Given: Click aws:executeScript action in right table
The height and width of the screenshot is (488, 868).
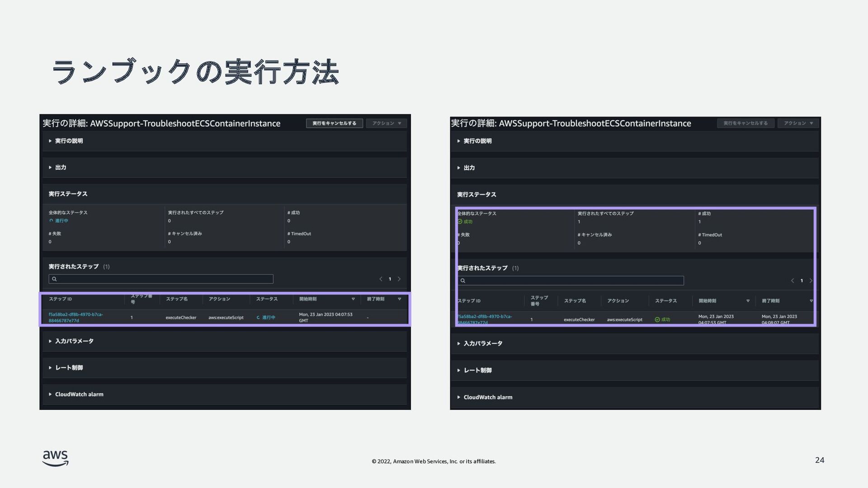Looking at the screenshot, I should coord(624,319).
